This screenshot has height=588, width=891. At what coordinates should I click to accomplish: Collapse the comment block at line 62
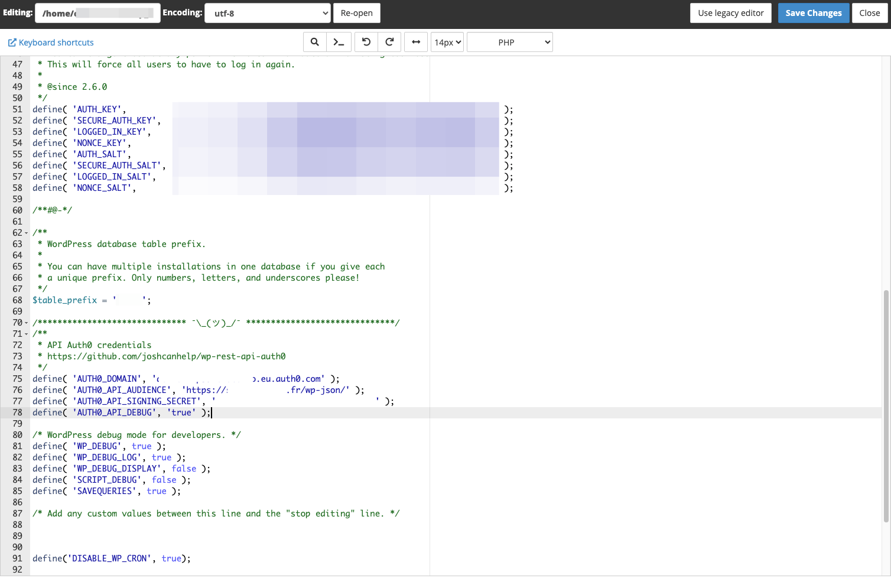(x=26, y=233)
